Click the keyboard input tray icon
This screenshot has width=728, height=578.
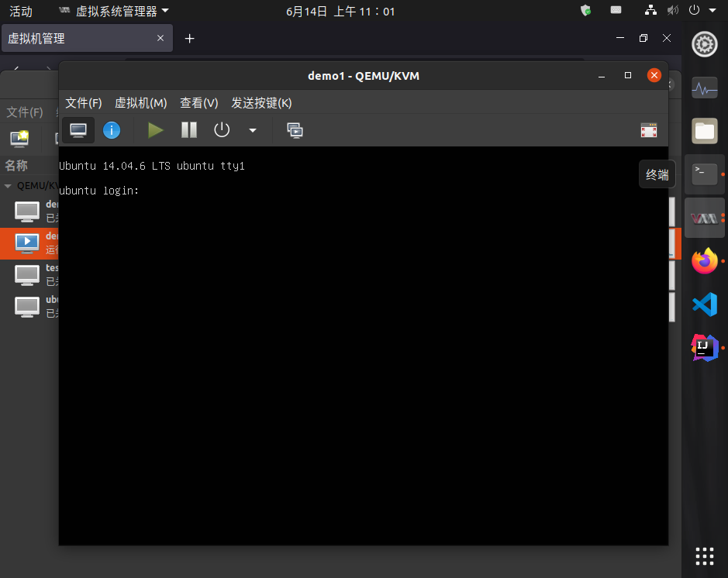(616, 10)
